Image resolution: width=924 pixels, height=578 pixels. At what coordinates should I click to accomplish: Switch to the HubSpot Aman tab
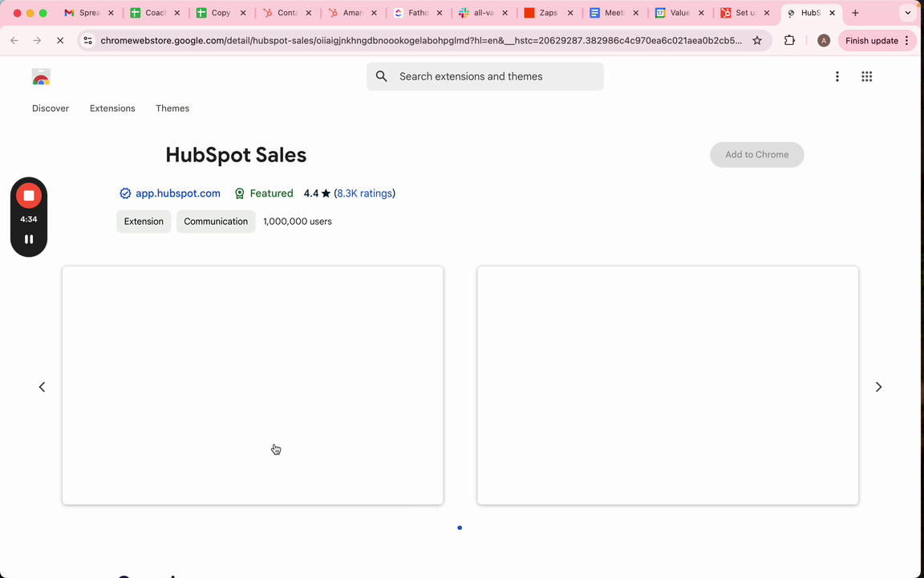(x=352, y=13)
